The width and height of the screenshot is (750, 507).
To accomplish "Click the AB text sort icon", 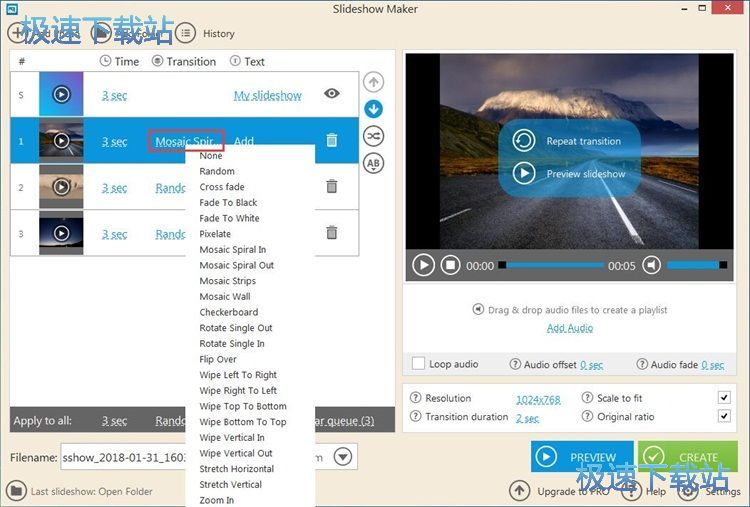I will pyautogui.click(x=373, y=163).
